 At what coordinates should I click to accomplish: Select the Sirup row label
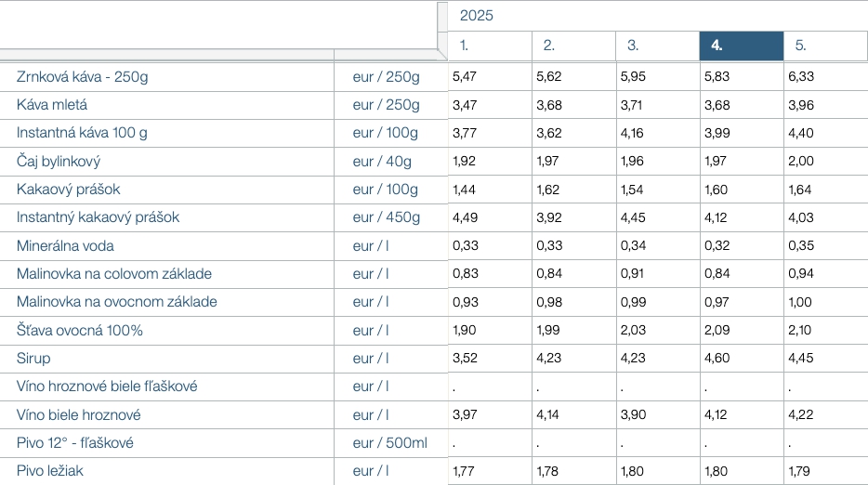[33, 359]
